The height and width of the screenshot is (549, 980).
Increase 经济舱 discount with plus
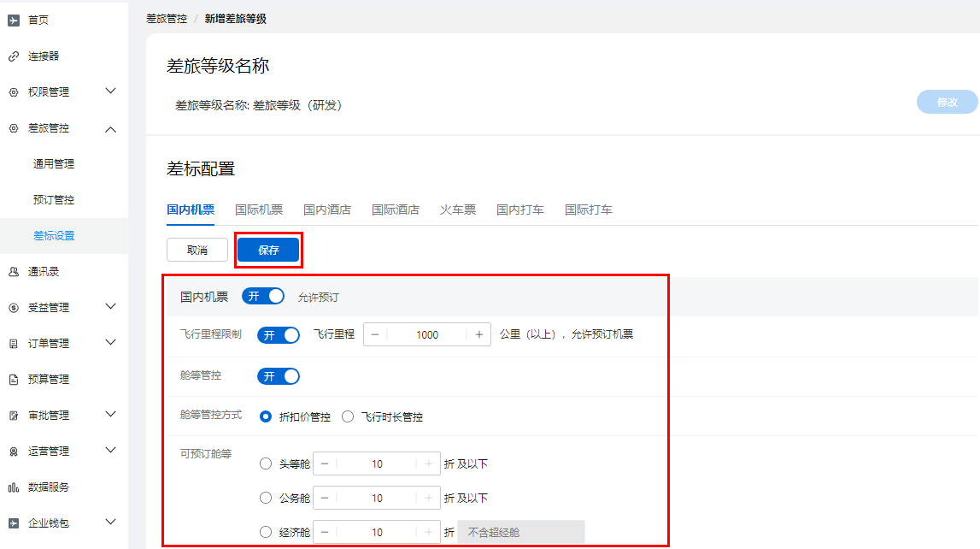(429, 532)
